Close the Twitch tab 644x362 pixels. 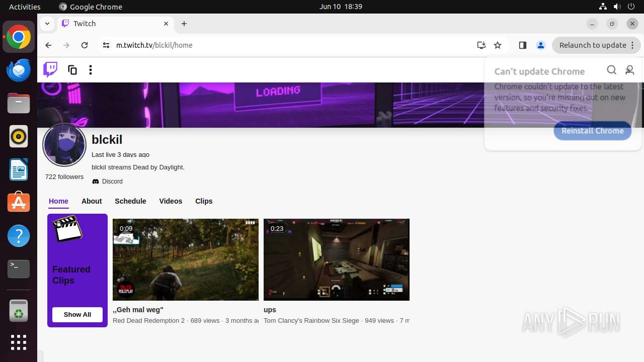166,24
